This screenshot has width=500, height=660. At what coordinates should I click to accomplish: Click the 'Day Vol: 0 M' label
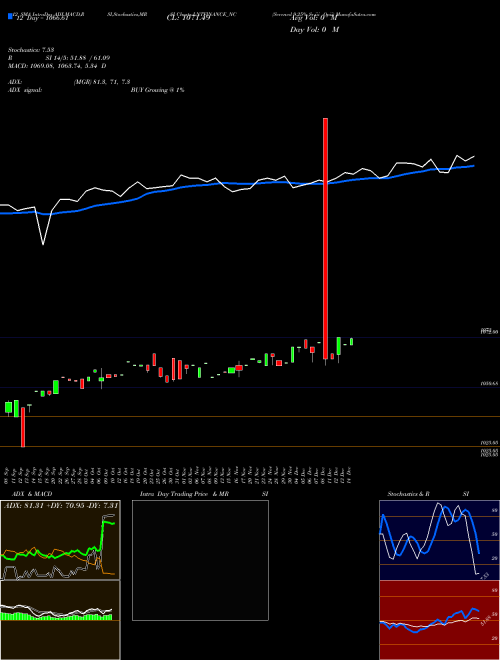314,30
